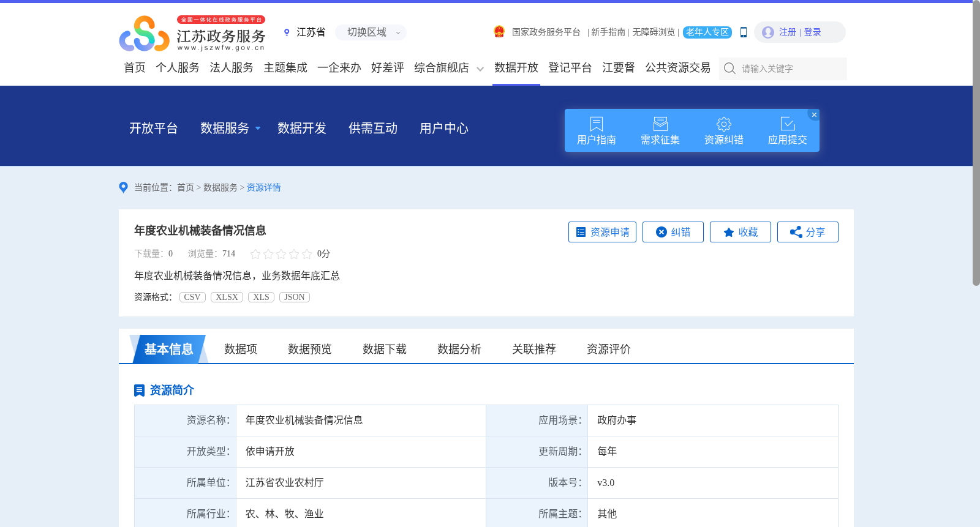
Task: Open the 数据开发 menu item
Action: [302, 129]
